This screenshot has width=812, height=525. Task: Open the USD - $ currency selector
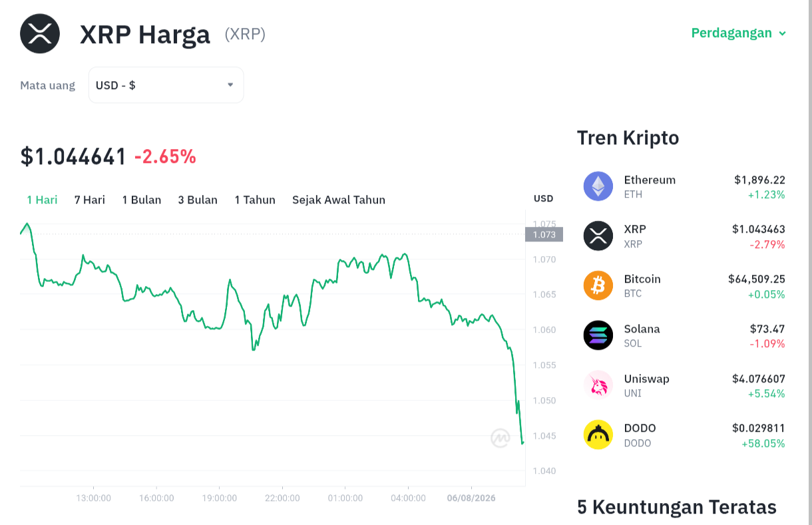166,85
